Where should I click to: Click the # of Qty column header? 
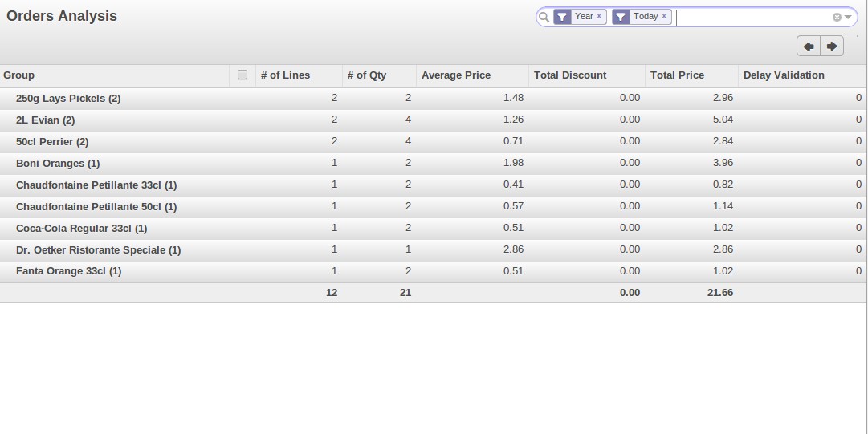(367, 75)
